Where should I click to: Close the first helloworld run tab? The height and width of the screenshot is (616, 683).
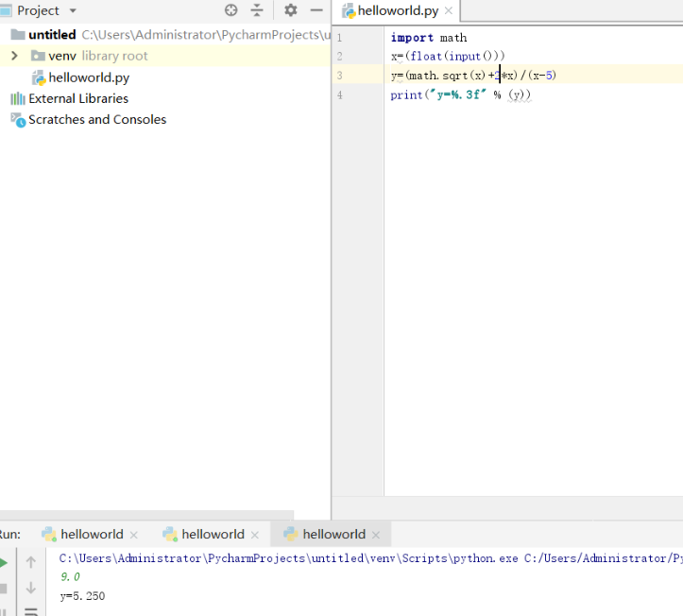pos(134,535)
